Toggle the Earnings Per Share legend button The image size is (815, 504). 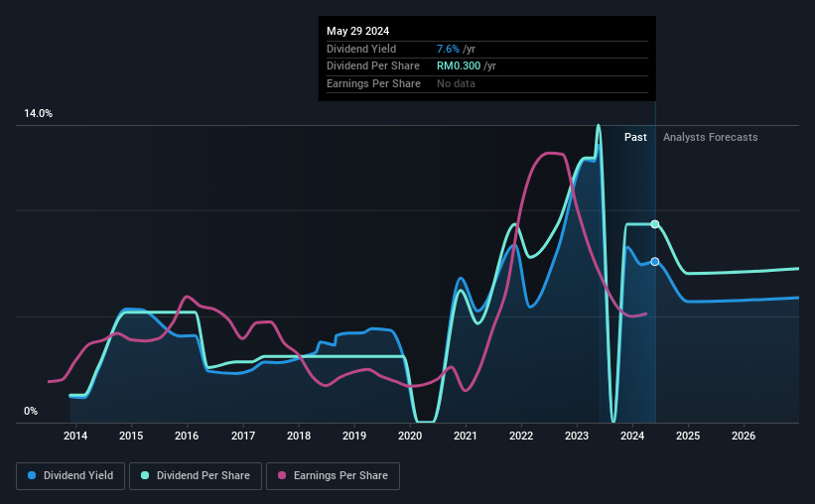(x=333, y=476)
